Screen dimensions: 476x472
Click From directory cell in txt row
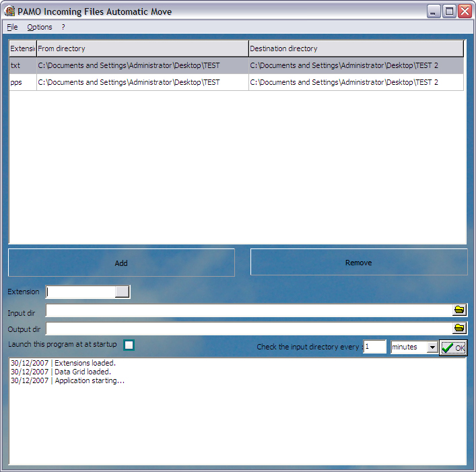(x=143, y=65)
